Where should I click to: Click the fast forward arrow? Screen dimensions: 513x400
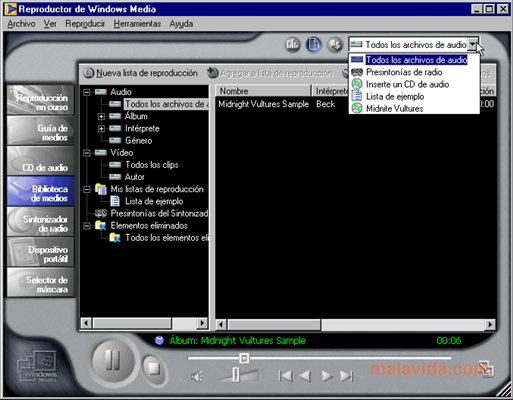click(x=327, y=376)
